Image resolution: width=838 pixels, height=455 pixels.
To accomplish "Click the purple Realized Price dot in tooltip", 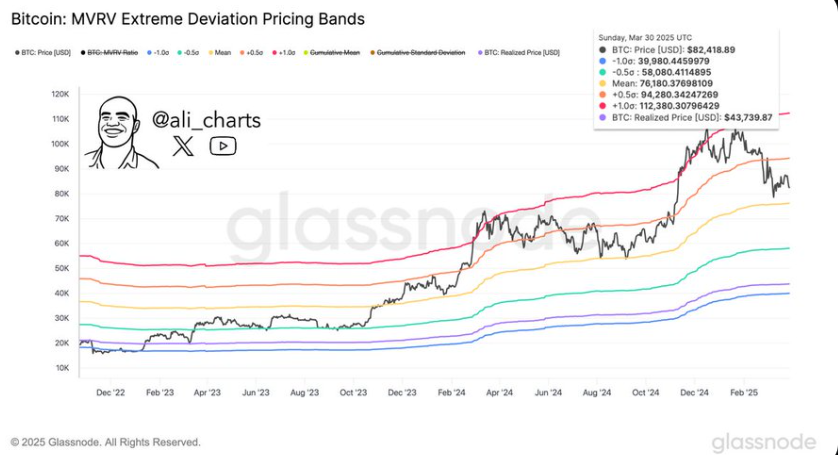I will (603, 118).
